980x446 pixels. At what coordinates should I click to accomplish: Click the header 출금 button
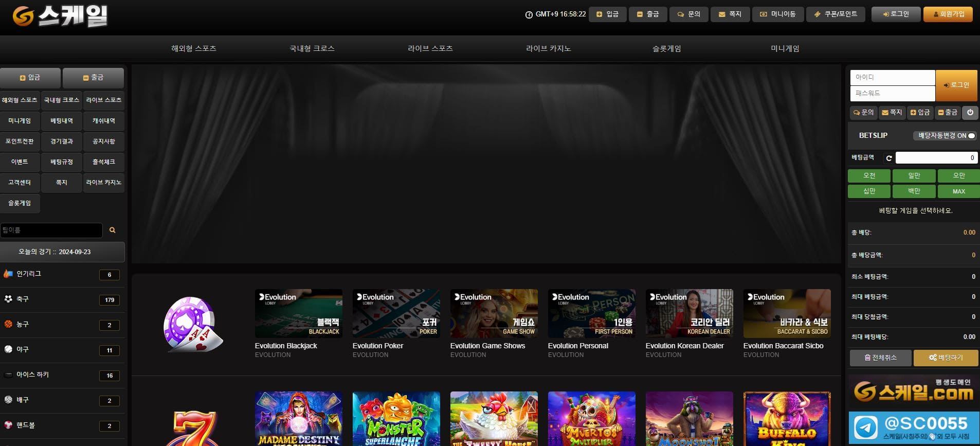click(648, 14)
